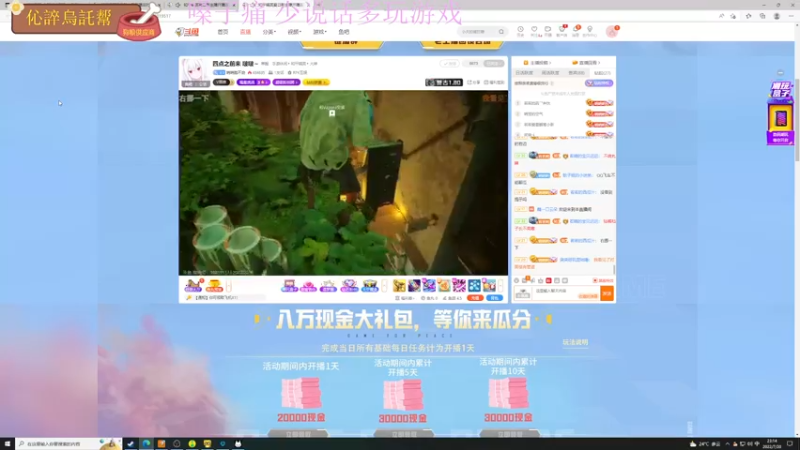Select the orange square gift item
Screen dimensions: 800x450
[x=444, y=285]
